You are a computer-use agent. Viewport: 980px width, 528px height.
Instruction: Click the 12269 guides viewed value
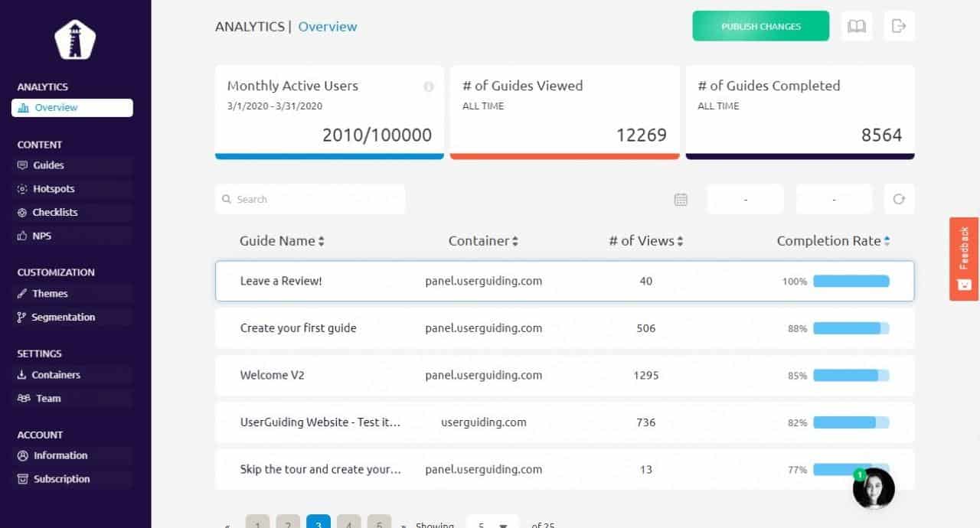[642, 135]
